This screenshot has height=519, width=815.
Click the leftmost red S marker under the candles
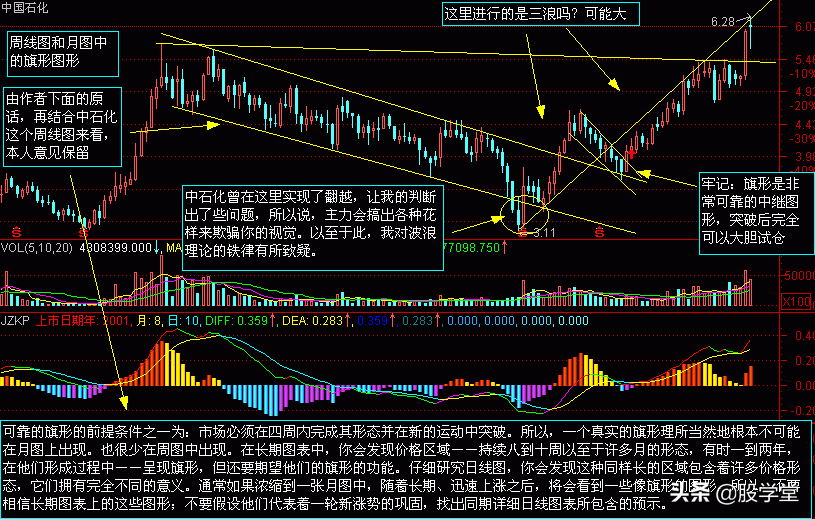click(17, 230)
